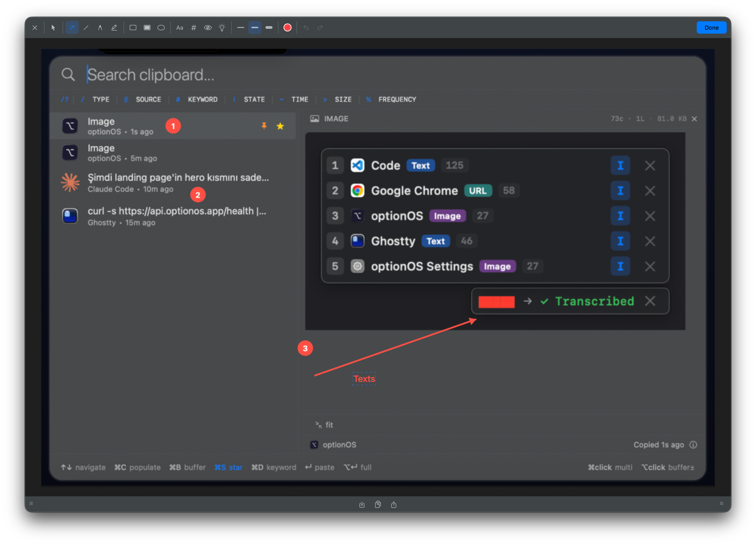Viewport: 756px width, 545px height.
Task: Toggle the yellow star on first Image item
Action: (x=280, y=126)
